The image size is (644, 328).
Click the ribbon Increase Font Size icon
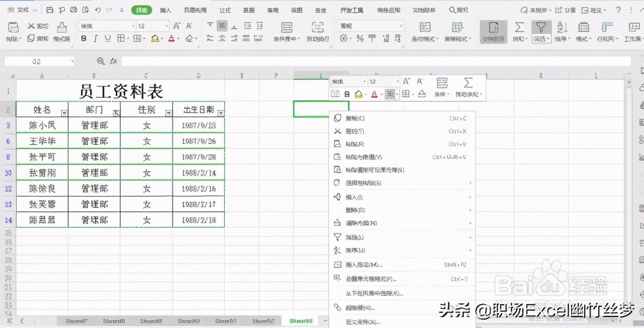(176, 26)
